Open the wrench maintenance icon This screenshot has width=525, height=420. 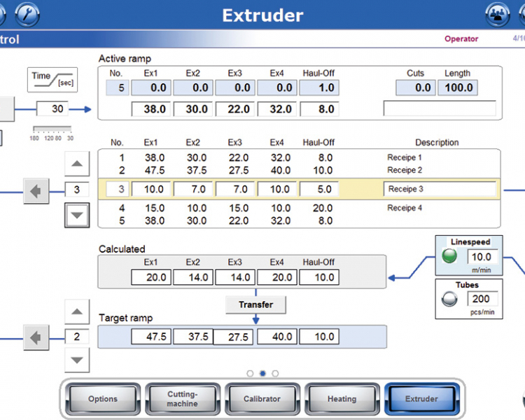point(27,14)
